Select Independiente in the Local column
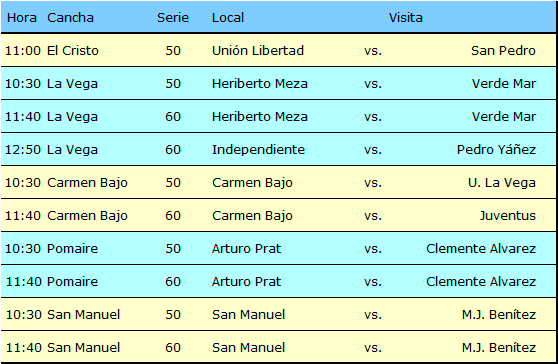Image resolution: width=558 pixels, height=364 pixels. 258,149
